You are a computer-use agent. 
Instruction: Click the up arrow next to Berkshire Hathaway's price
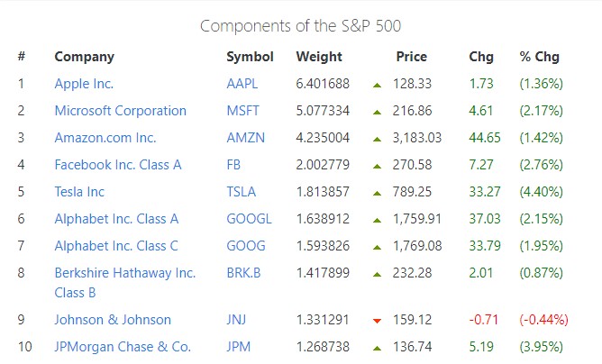click(377, 274)
